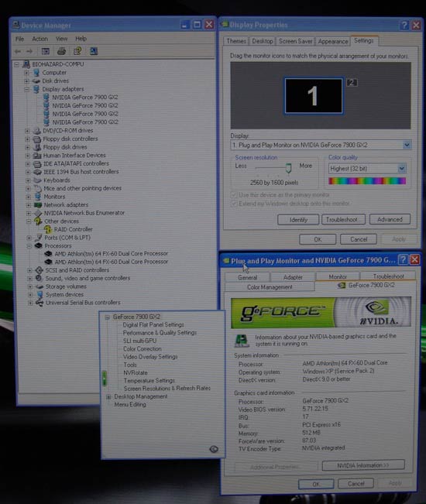Click the Forward arrow in Device Manager toolbar
426x504 pixels.
coord(29,51)
